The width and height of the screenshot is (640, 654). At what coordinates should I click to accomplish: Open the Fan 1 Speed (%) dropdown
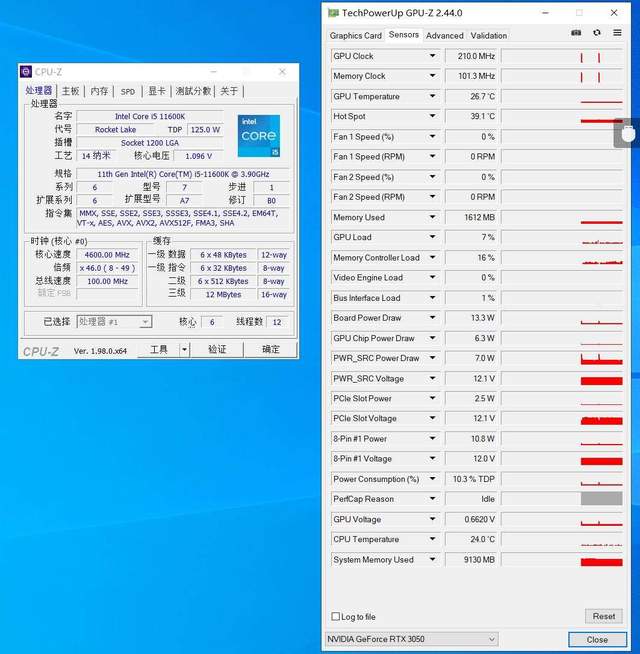[433, 136]
